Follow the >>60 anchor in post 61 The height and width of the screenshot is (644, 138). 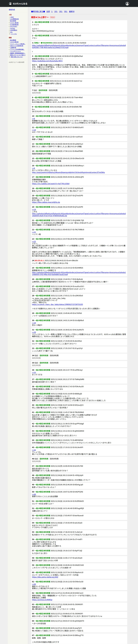34,584
